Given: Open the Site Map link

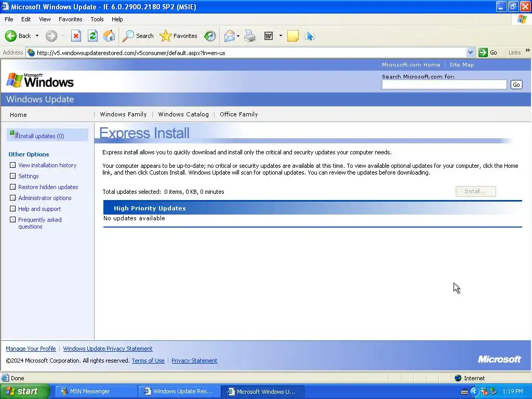Looking at the screenshot, I should [x=462, y=65].
